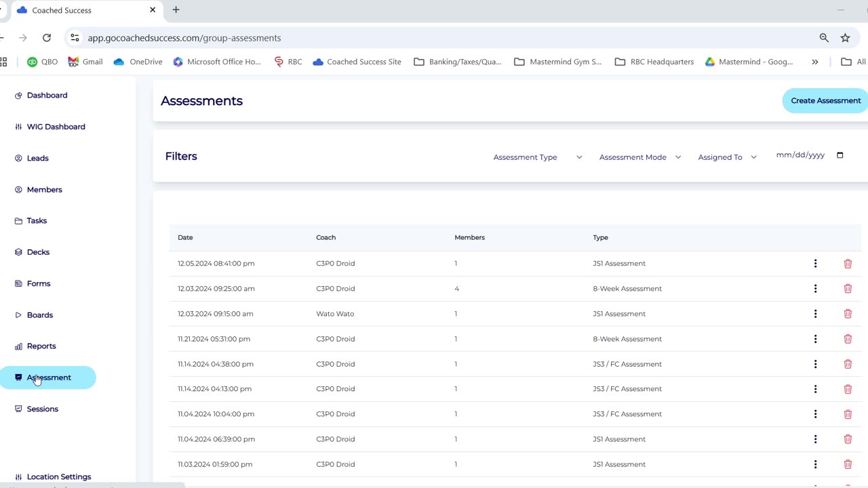The width and height of the screenshot is (868, 488).
Task: Open options menu for 11.04.2024 10:04 assessment
Action: coord(815,414)
